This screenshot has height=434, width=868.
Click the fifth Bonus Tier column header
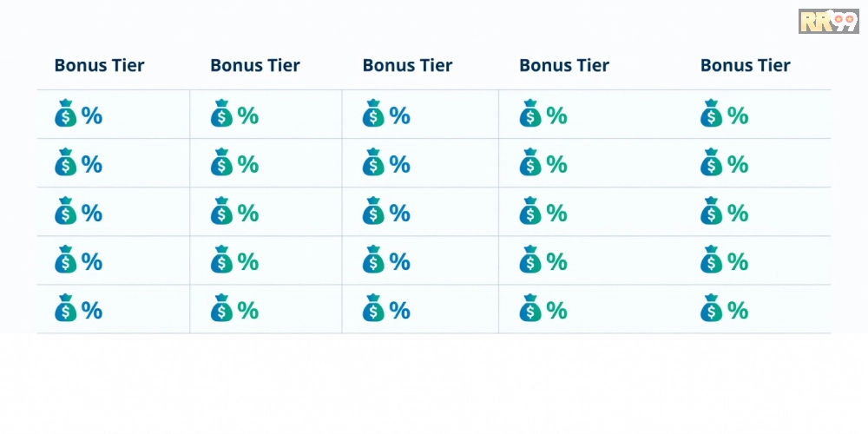(746, 65)
